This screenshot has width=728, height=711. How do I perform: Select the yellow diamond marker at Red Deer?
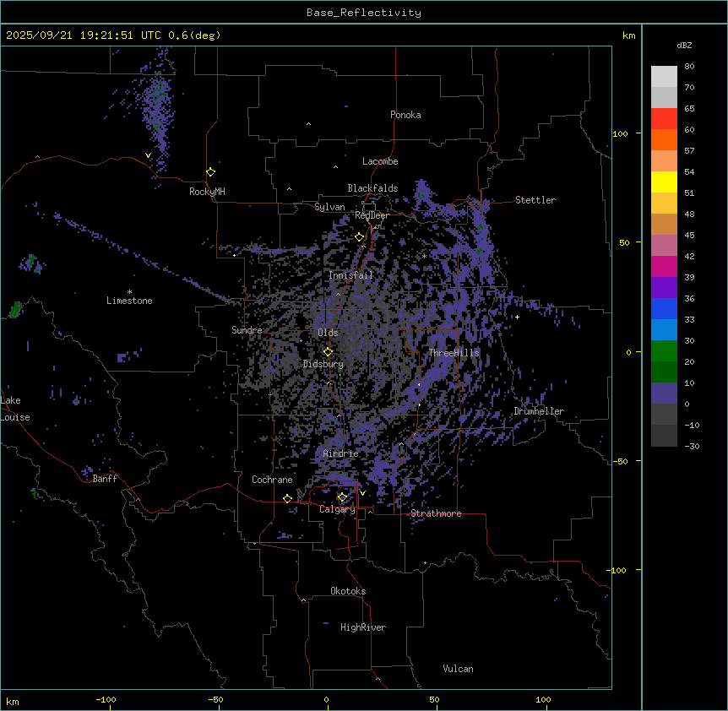tap(359, 237)
